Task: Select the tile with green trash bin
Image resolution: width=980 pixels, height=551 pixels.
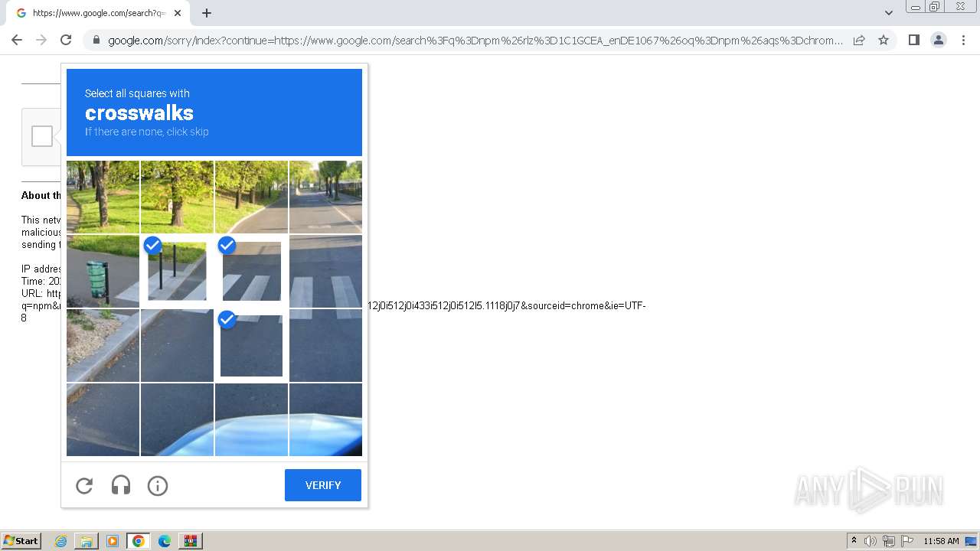Action: [x=103, y=272]
